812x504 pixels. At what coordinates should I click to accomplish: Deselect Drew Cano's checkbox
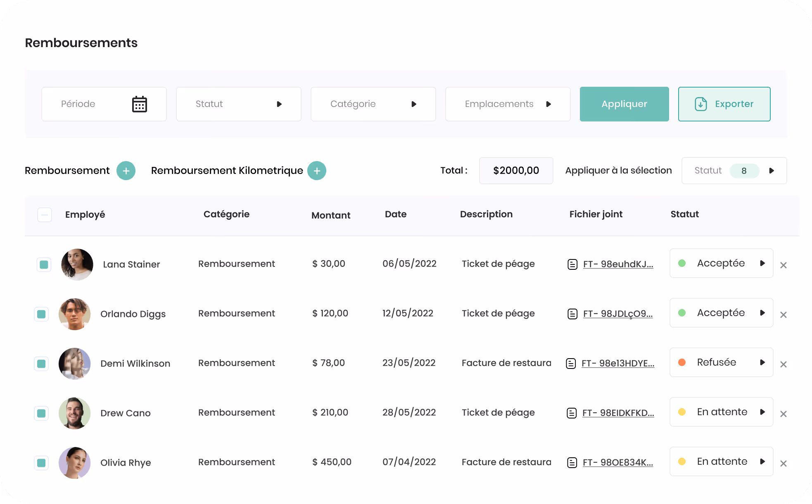pos(41,413)
